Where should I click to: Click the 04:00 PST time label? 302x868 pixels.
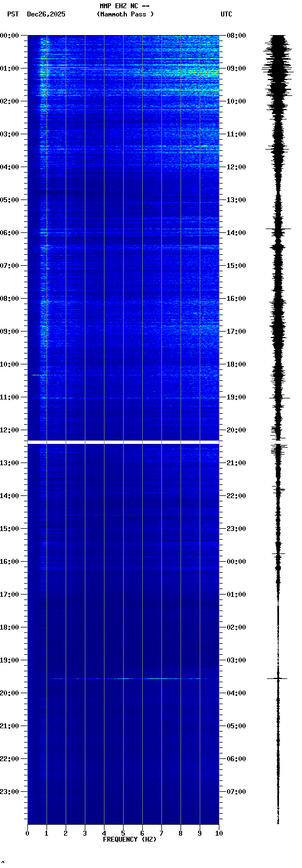[x=10, y=167]
